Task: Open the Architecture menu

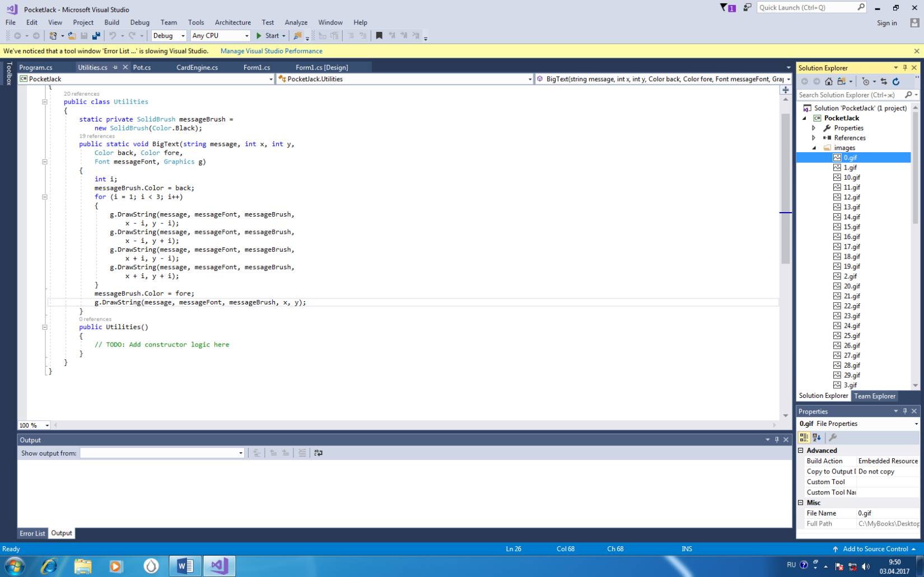Action: point(232,22)
